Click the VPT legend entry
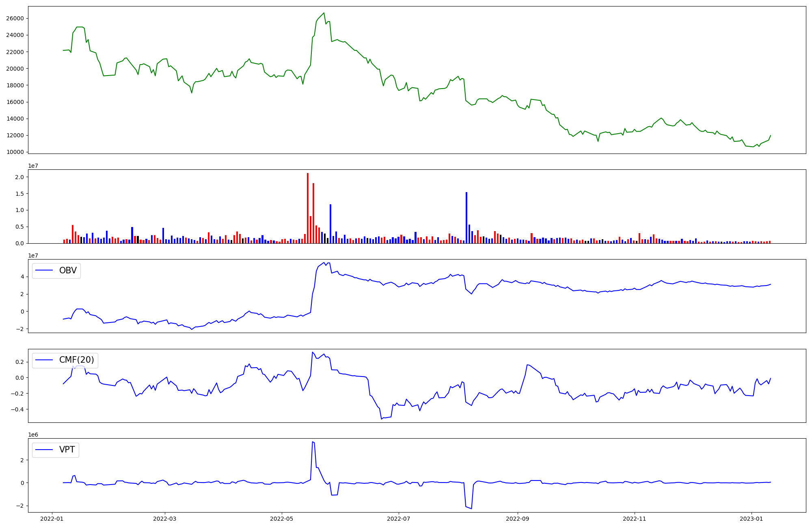The width and height of the screenshot is (812, 528). point(67,450)
